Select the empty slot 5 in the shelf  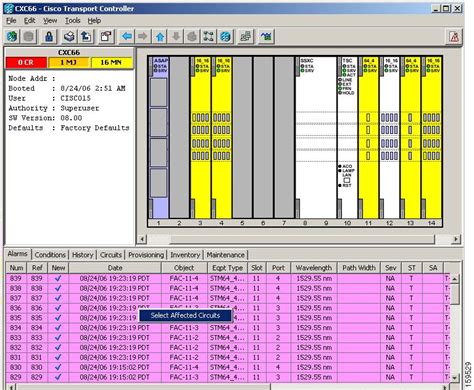242,138
